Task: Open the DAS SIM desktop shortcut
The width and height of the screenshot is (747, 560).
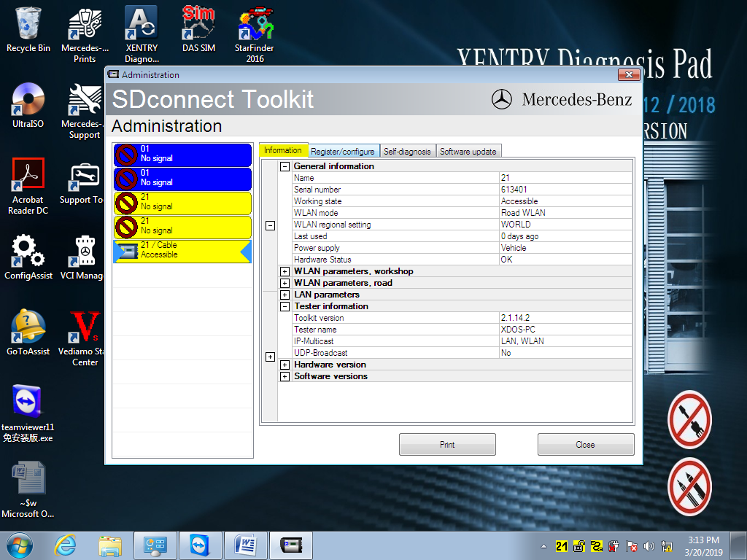Action: point(198,29)
